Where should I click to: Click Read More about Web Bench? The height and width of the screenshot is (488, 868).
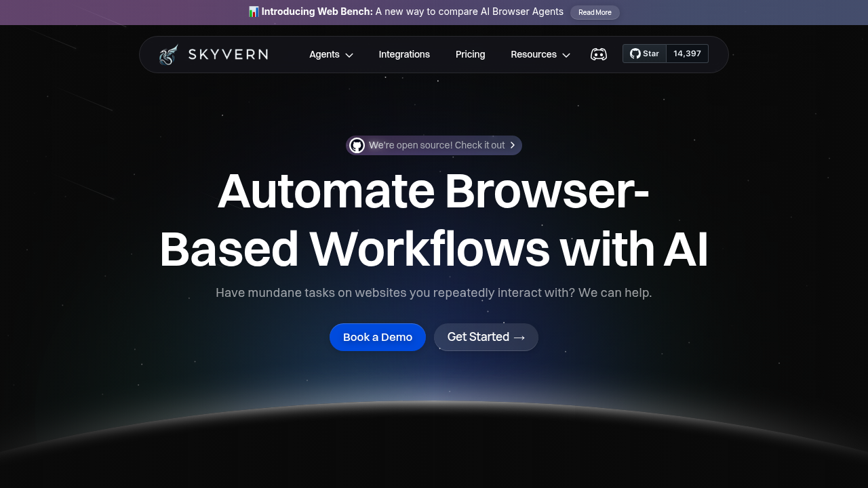tap(595, 12)
